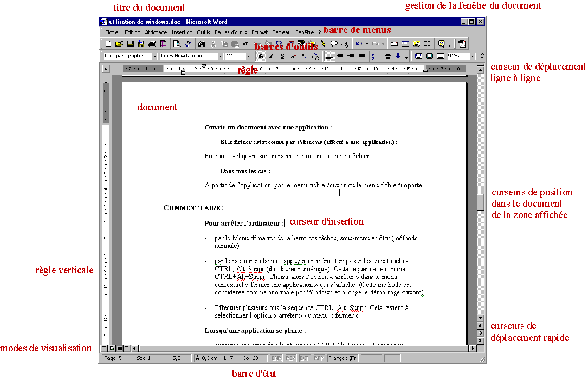Click the right indent marker on ruler
Image resolution: width=588 pixels, height=380 pixels.
click(x=425, y=70)
